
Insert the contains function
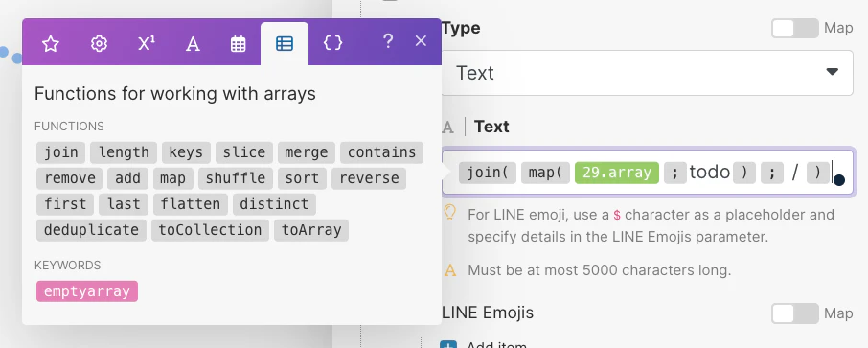tap(381, 152)
